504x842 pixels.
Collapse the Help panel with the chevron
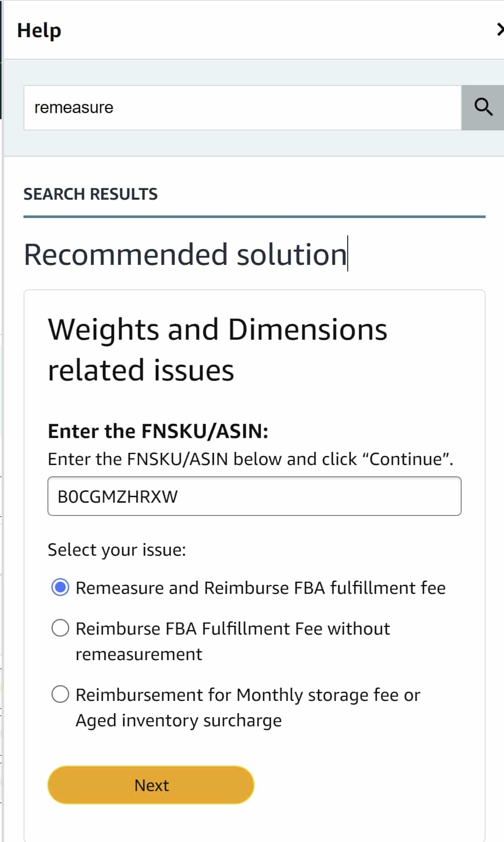tap(500, 30)
